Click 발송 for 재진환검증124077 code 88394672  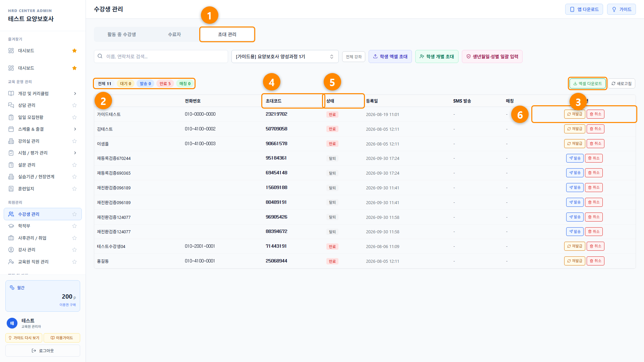tap(575, 232)
